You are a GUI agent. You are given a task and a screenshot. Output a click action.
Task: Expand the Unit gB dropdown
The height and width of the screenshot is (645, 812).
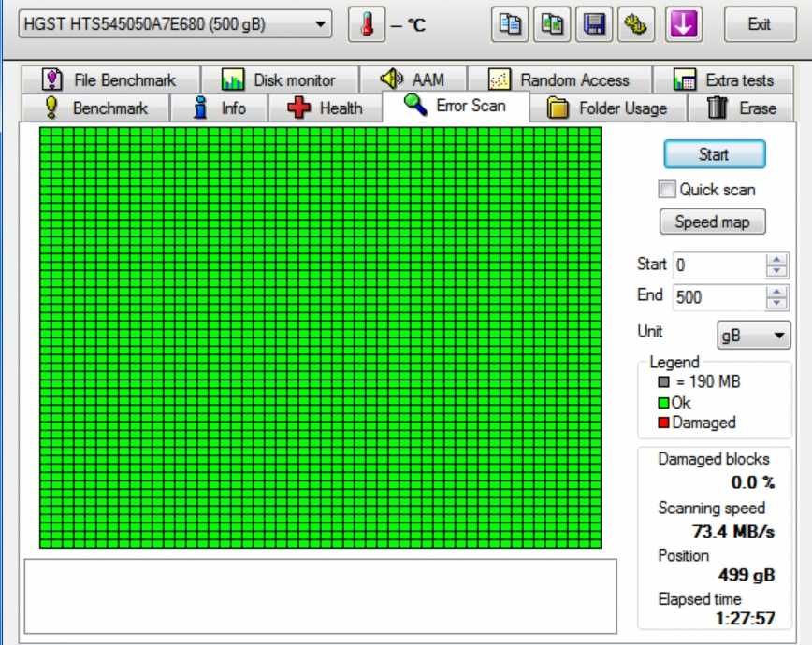[x=753, y=336]
